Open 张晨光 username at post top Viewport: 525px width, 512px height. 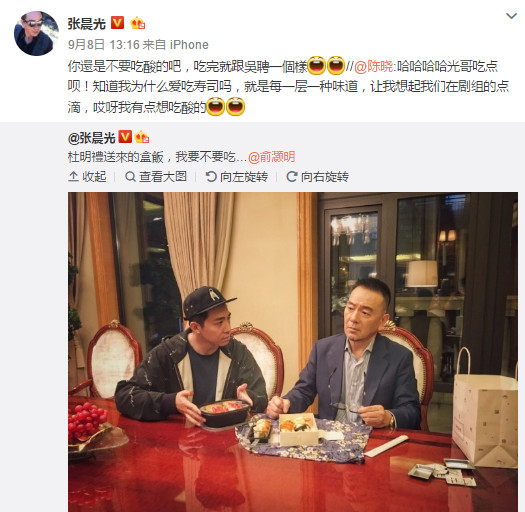[87, 24]
